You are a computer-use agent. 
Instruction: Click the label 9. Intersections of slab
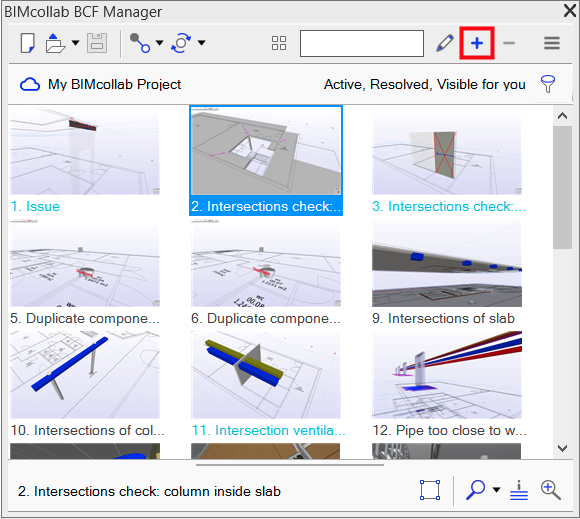click(x=444, y=318)
